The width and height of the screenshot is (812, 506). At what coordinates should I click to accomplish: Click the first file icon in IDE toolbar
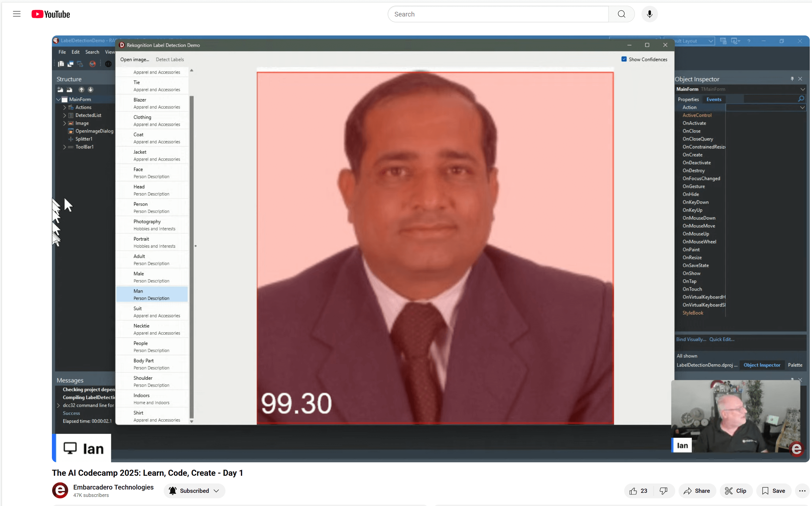click(x=61, y=63)
